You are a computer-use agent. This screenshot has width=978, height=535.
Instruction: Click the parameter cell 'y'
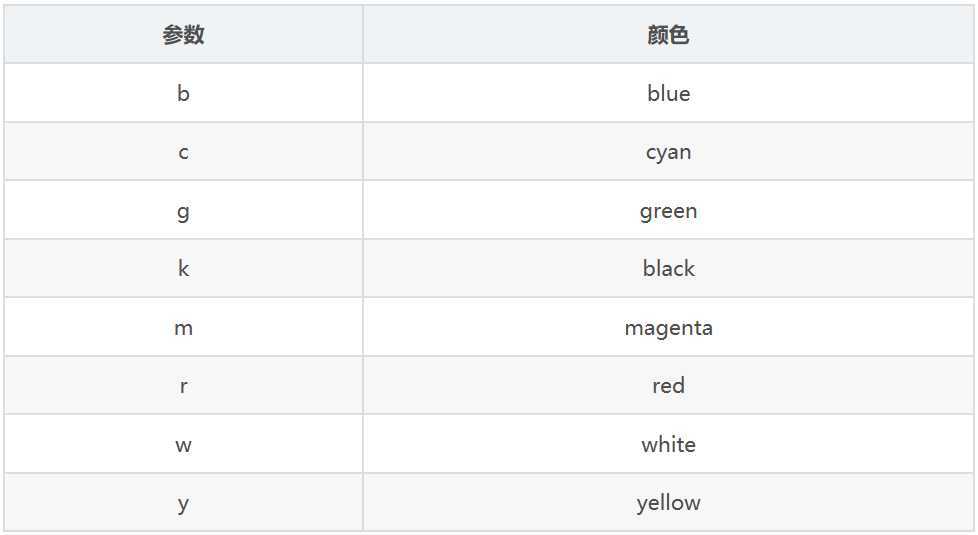[x=183, y=503]
